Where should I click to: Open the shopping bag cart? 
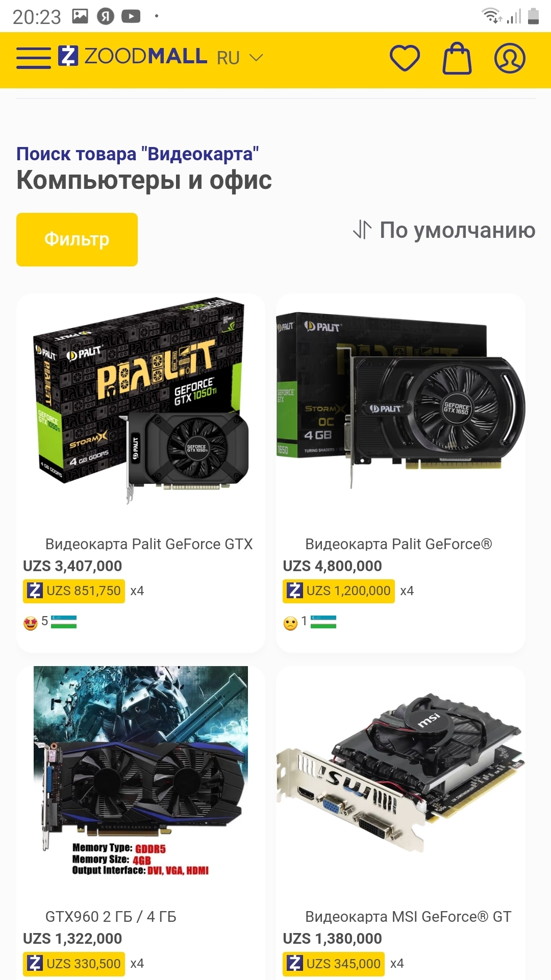click(457, 58)
